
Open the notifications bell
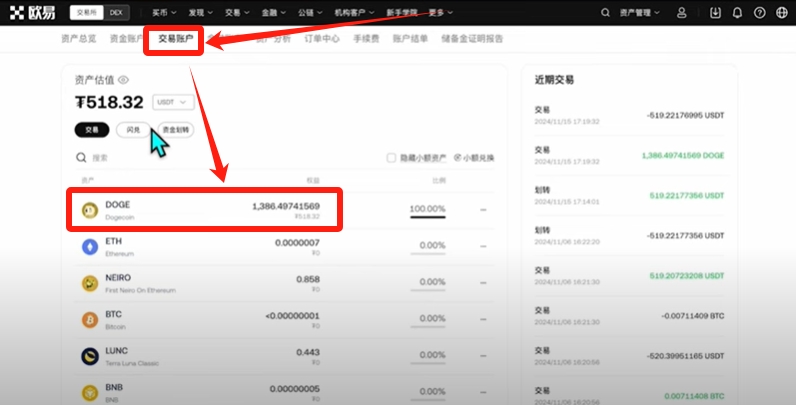(x=737, y=13)
